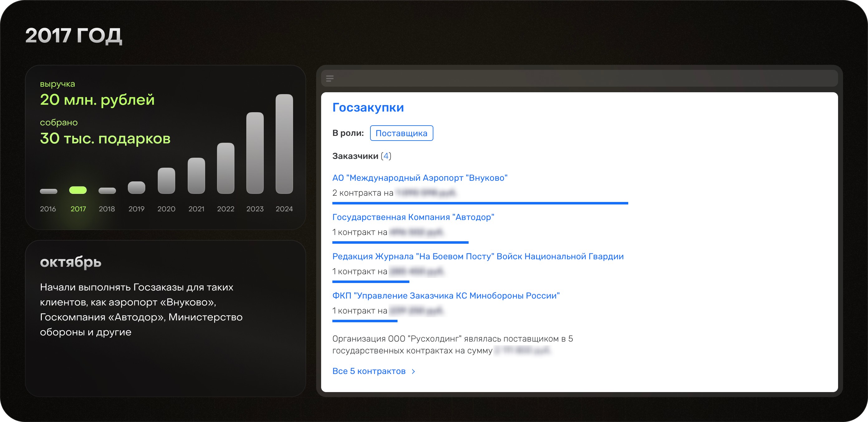Click the chevron arrow after Все 5 контрактов
The image size is (868, 422).
click(x=413, y=371)
